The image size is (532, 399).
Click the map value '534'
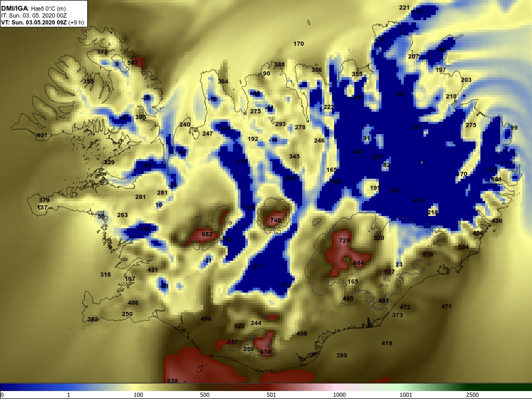pyautogui.click(x=463, y=247)
